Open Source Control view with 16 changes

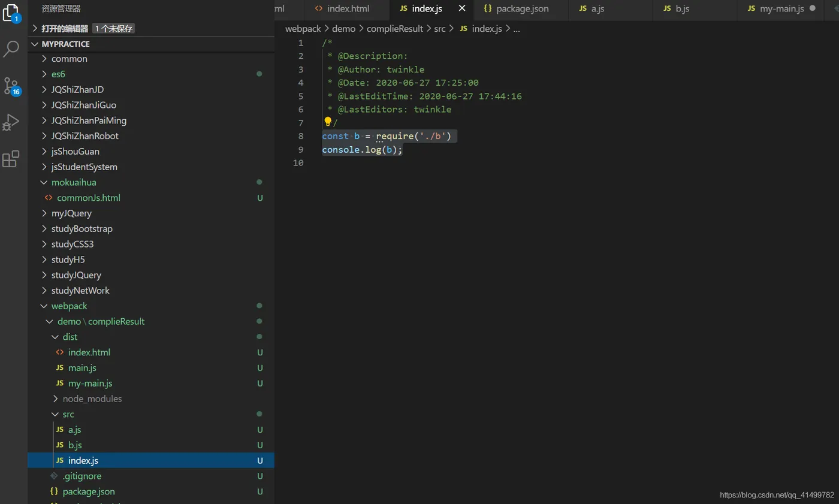coord(11,86)
